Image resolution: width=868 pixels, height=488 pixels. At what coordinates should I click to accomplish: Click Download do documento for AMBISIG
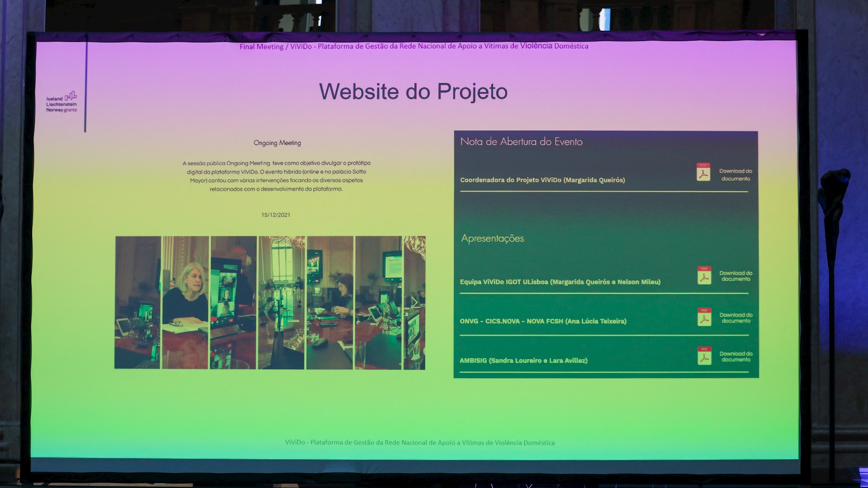pyautogui.click(x=736, y=357)
